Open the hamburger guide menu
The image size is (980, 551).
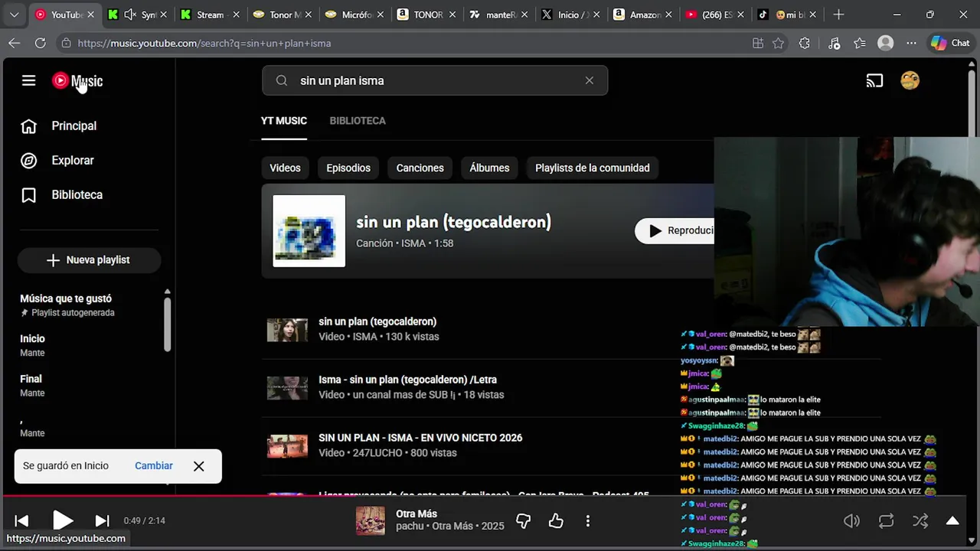click(28, 80)
